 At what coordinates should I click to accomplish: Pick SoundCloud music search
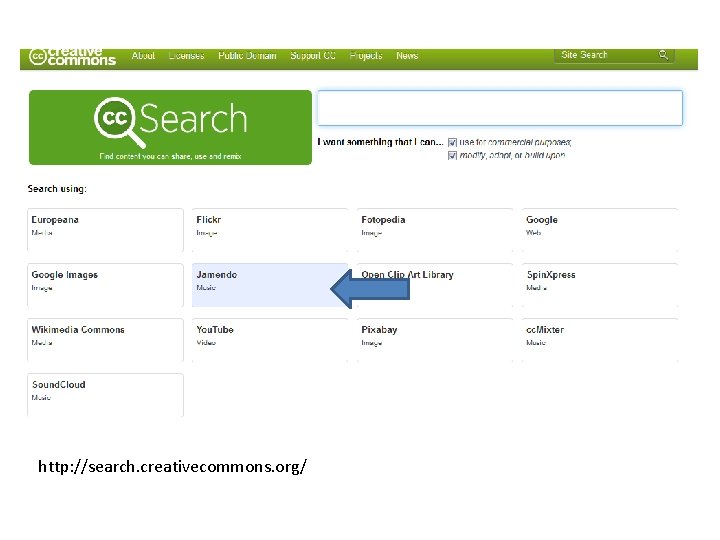click(105, 395)
